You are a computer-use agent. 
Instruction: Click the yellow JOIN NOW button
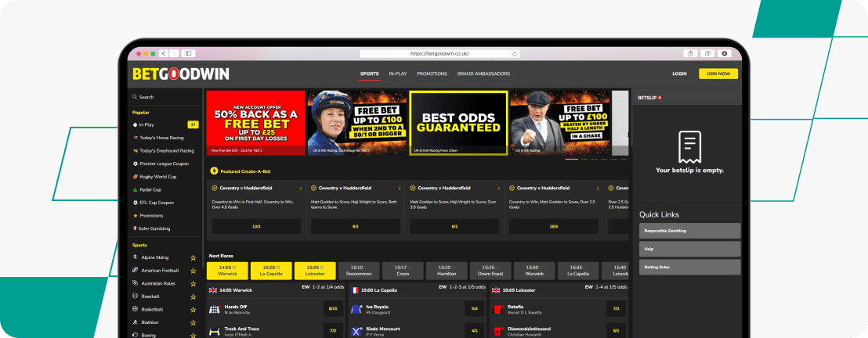click(x=718, y=74)
